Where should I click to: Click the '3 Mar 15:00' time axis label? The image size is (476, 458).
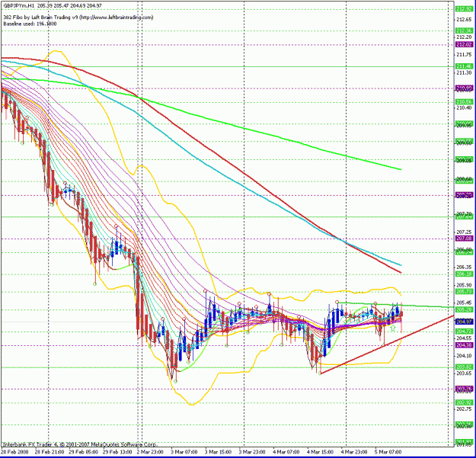(x=218, y=452)
